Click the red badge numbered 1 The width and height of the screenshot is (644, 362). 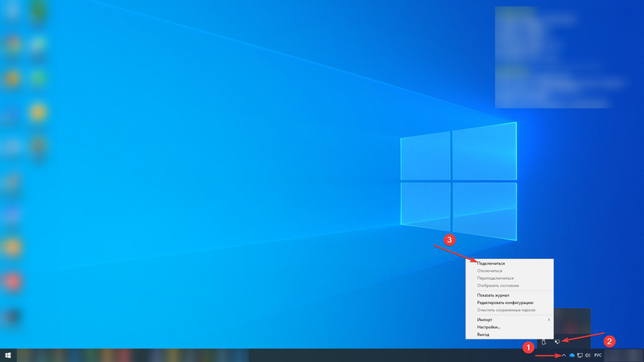pyautogui.click(x=528, y=348)
